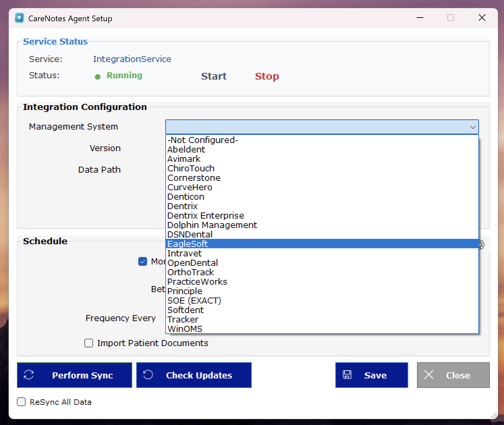Click the Management System combo box field
The height and width of the screenshot is (425, 504).
coord(322,127)
